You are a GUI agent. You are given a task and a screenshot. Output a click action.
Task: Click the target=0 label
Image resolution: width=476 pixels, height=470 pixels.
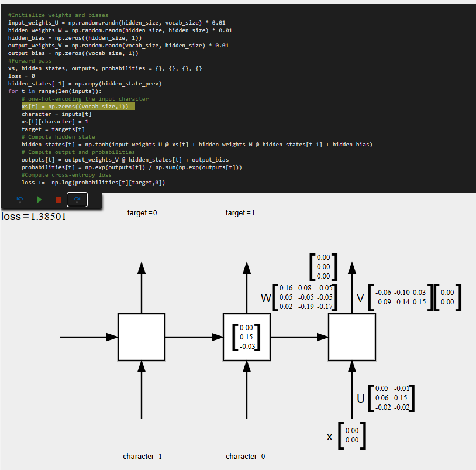click(x=142, y=212)
